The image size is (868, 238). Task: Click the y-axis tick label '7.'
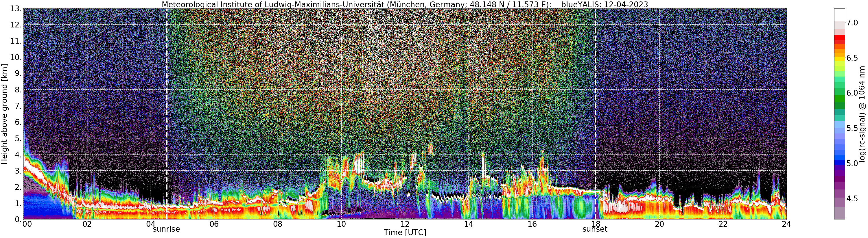point(18,106)
